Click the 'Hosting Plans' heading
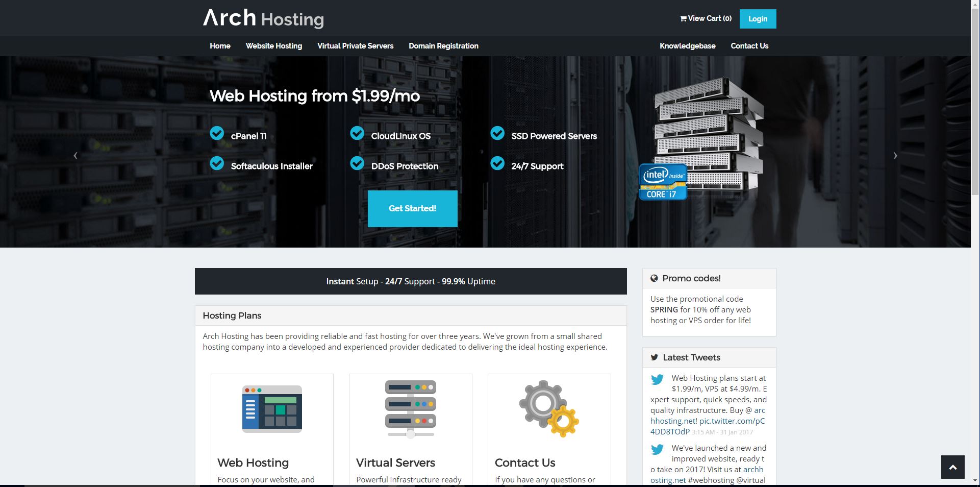Image resolution: width=980 pixels, height=487 pixels. pyautogui.click(x=232, y=315)
